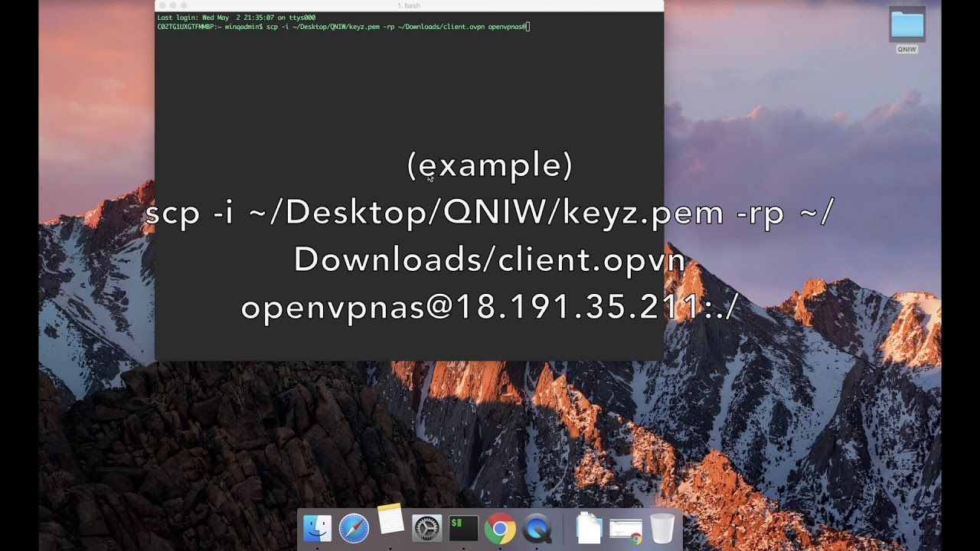Launch Google Chrome from the dock

(x=500, y=528)
